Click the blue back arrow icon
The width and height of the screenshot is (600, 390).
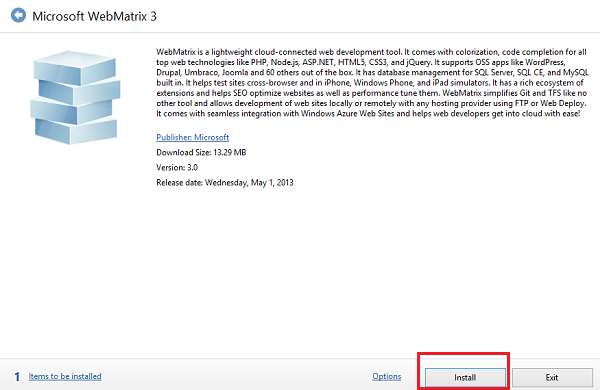(x=18, y=16)
